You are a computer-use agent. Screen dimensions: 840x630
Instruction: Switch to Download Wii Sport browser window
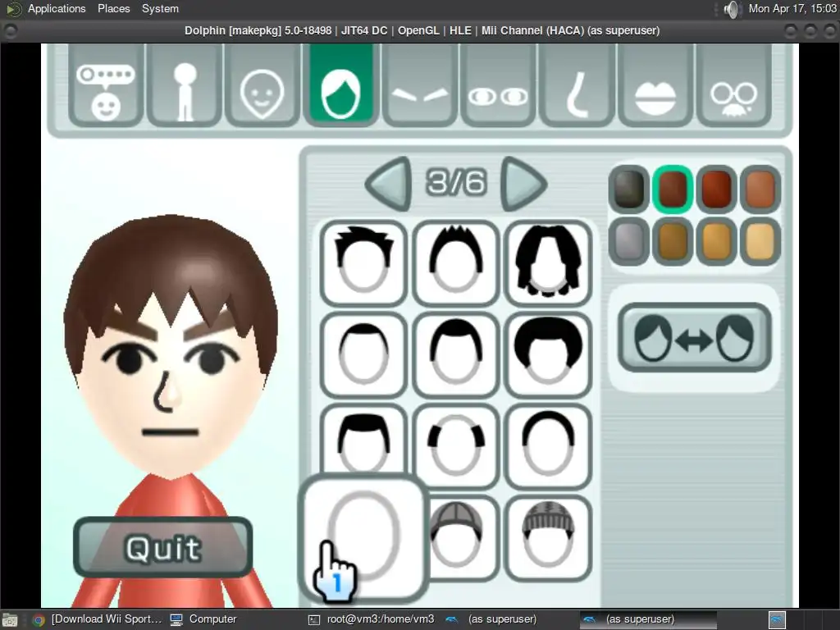[x=98, y=619]
